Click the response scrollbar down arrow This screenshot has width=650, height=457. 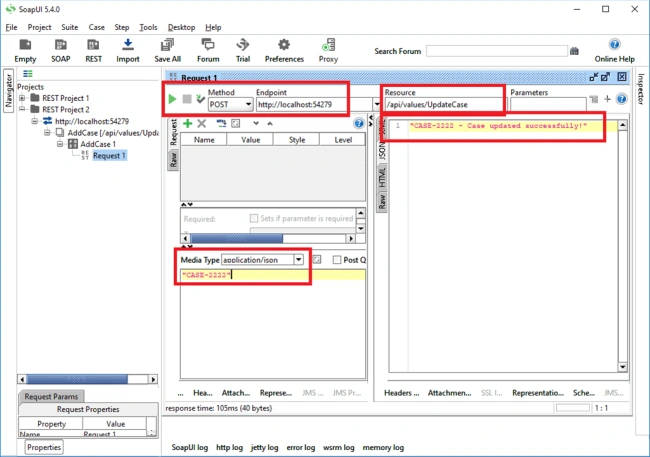pos(622,367)
